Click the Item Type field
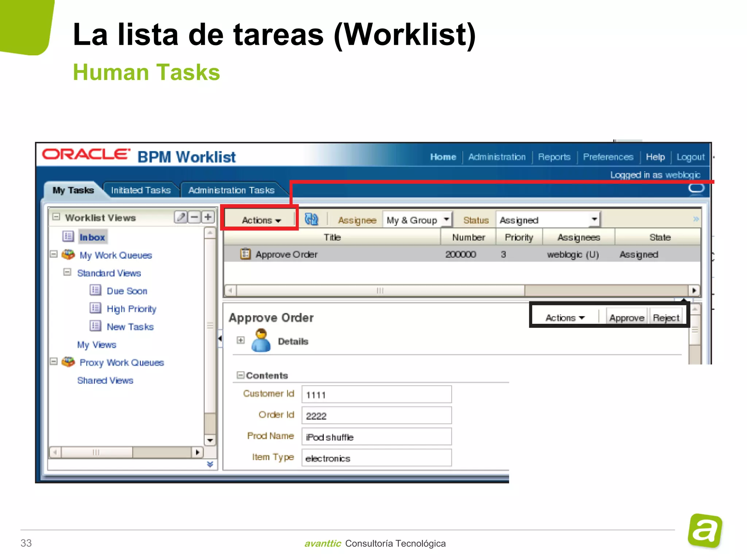 [x=377, y=458]
